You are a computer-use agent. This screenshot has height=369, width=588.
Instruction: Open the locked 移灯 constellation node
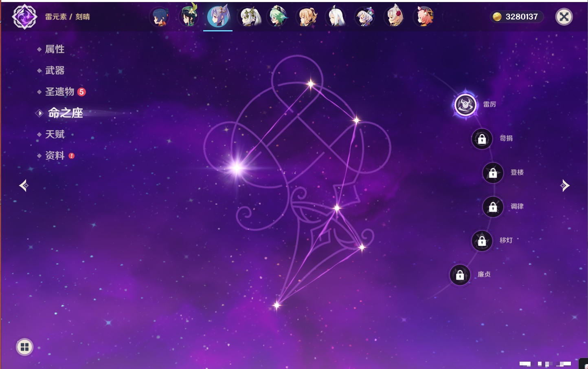pyautogui.click(x=482, y=241)
